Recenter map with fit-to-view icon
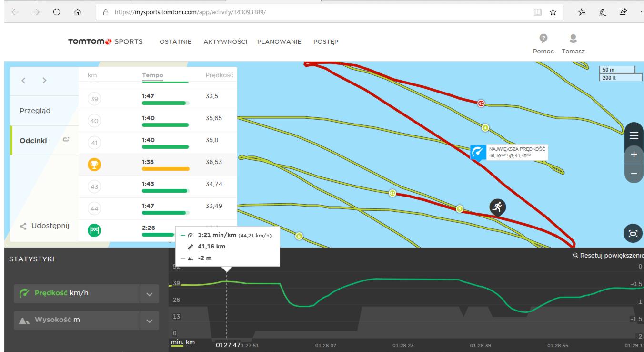 tap(633, 233)
